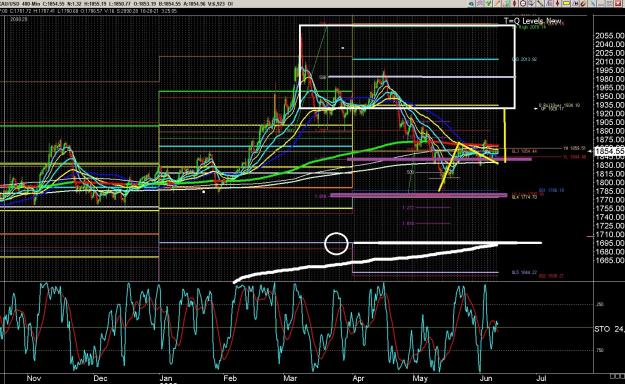Click the 1920.00 price axis label
This screenshot has height=384, width=625.
610,114
